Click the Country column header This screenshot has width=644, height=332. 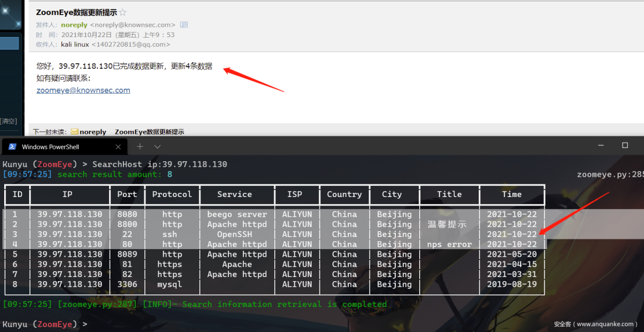point(344,194)
